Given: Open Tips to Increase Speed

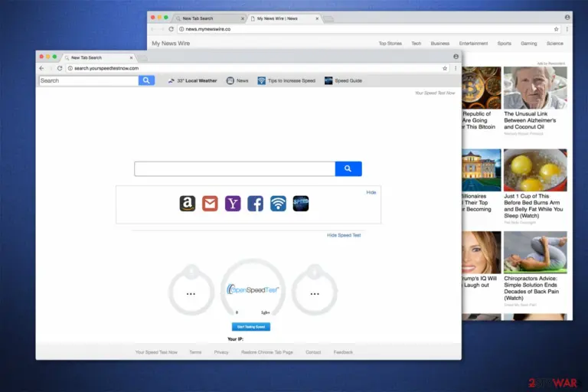Looking at the screenshot, I should pyautogui.click(x=286, y=80).
